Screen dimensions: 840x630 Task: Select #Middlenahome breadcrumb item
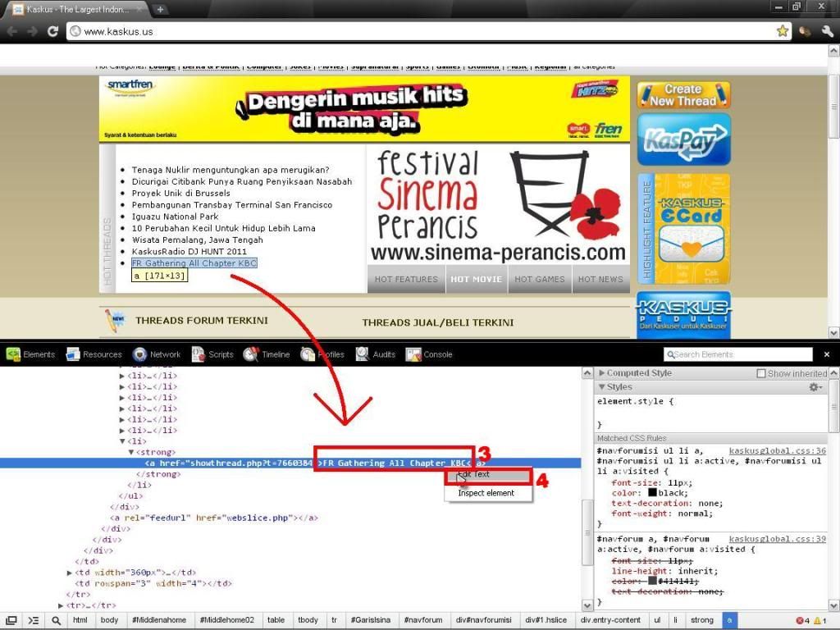159,620
